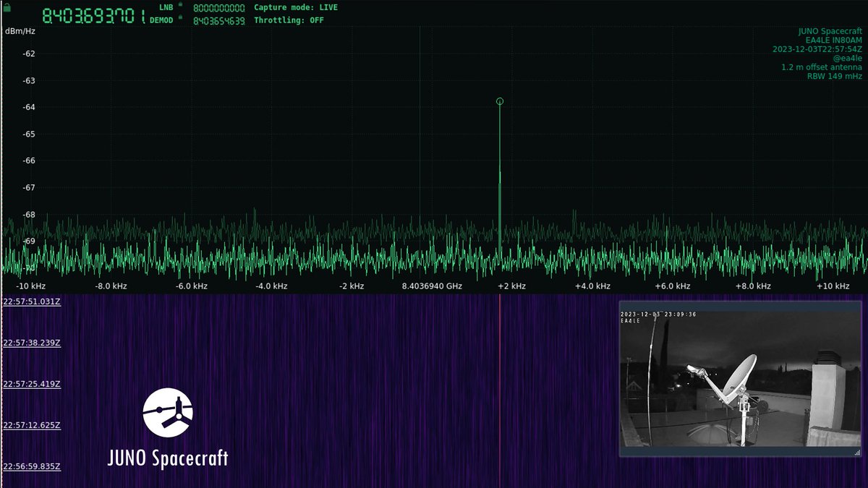Image resolution: width=868 pixels, height=488 pixels.
Task: Click the '-2 kHz' frequency axis label
Action: [x=351, y=286]
